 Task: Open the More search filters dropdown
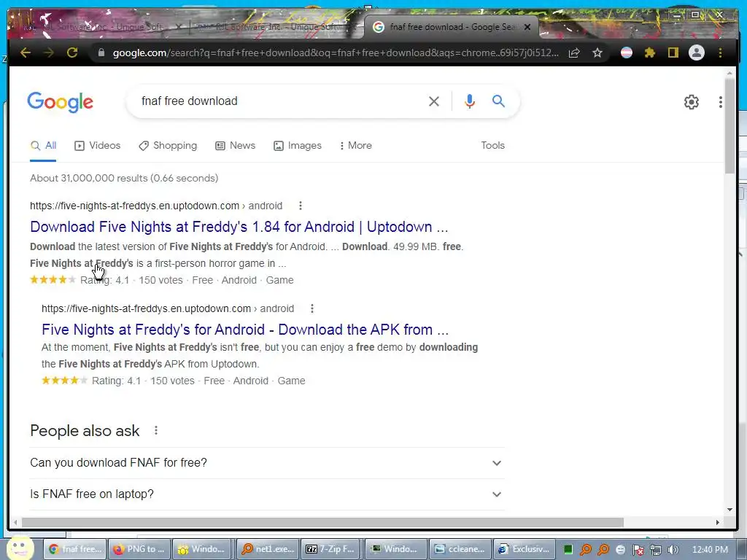(x=355, y=146)
